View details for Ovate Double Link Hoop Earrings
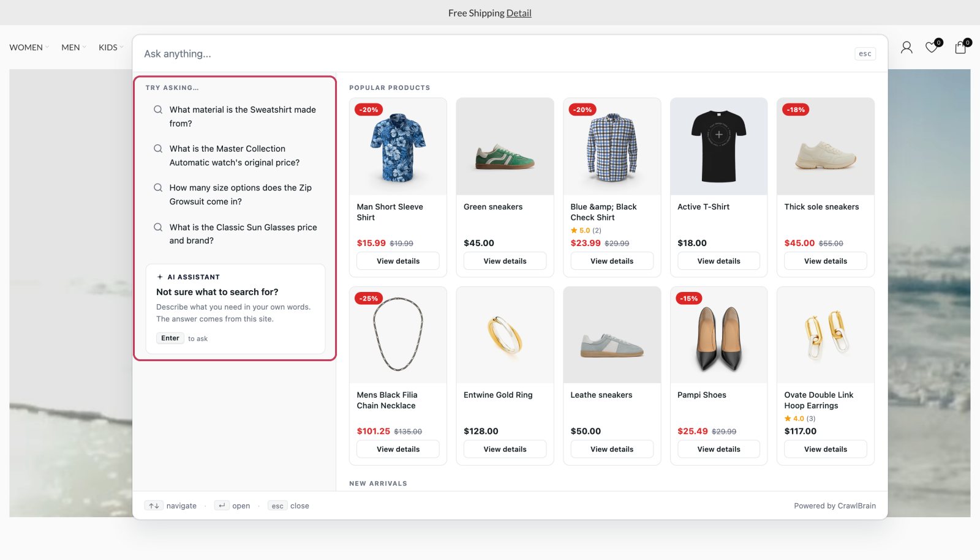This screenshot has width=980, height=560. (x=826, y=449)
